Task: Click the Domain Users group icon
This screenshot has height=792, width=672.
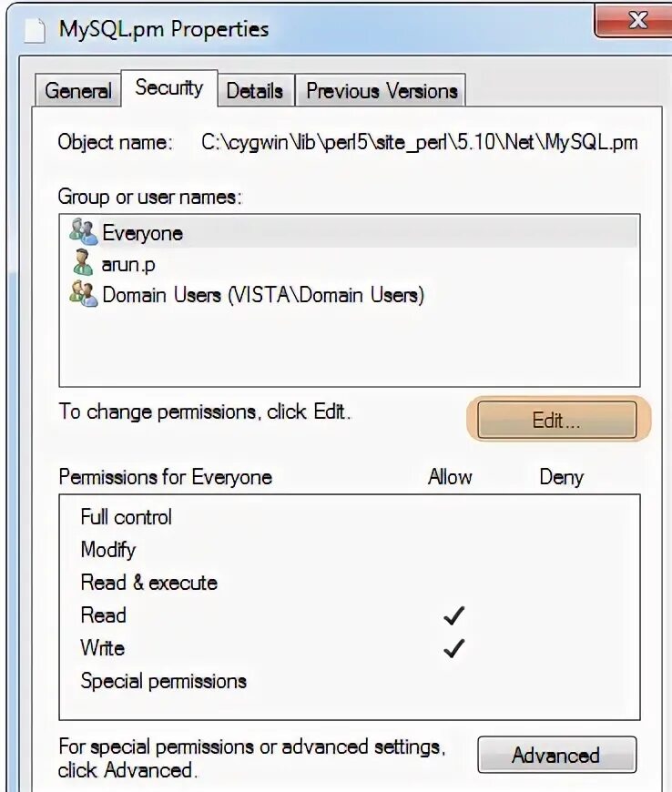Action: (83, 295)
